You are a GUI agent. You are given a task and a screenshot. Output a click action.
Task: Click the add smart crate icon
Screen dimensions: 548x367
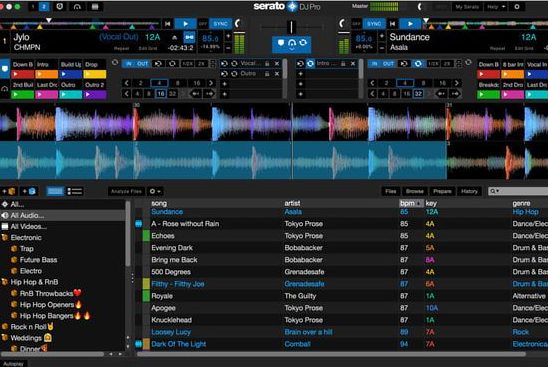pos(30,191)
